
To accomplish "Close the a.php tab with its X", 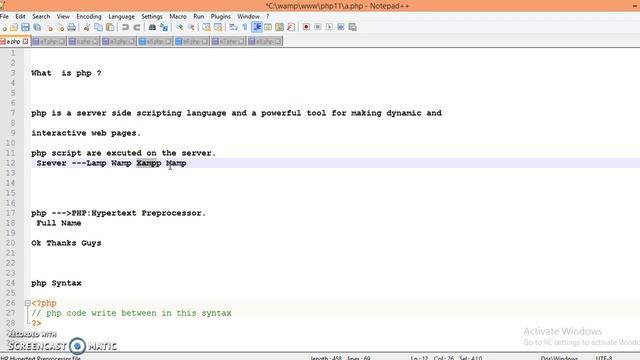I will (x=25, y=41).
